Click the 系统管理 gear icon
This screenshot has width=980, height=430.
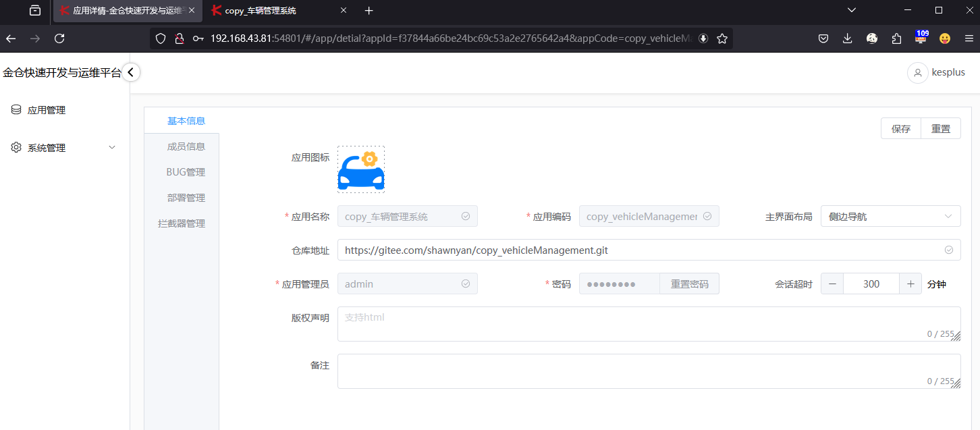coord(16,147)
